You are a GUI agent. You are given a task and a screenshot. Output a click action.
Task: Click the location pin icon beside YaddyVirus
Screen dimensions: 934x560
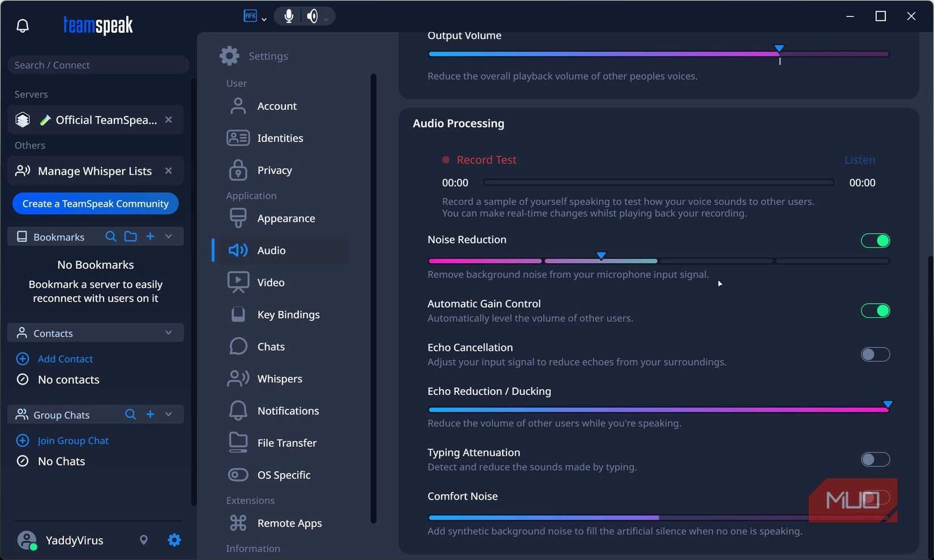(144, 540)
